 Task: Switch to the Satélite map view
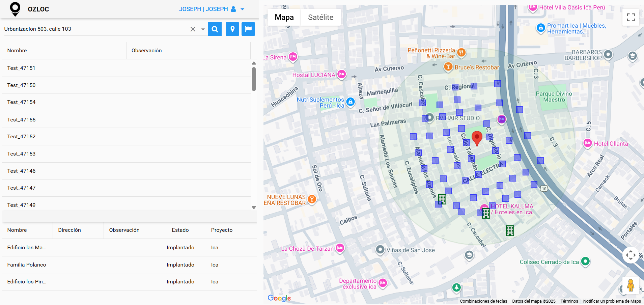coord(321,17)
